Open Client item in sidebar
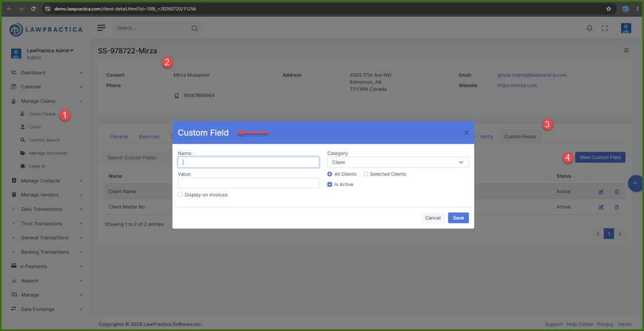The width and height of the screenshot is (644, 331). pos(35,127)
